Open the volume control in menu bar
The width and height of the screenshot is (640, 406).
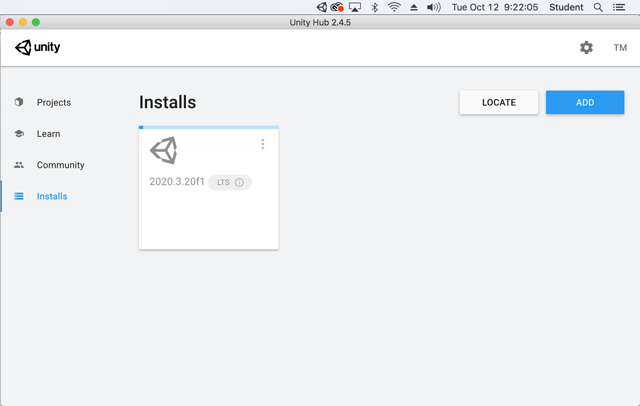coord(433,7)
